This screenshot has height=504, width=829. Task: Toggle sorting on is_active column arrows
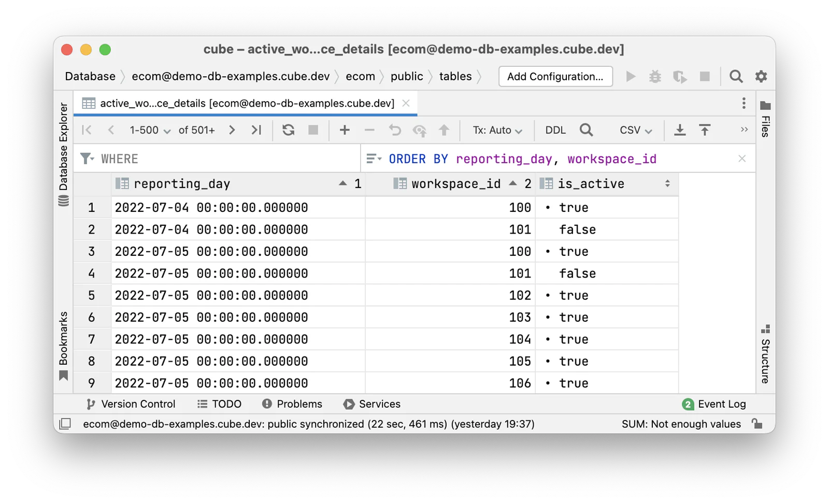point(667,183)
